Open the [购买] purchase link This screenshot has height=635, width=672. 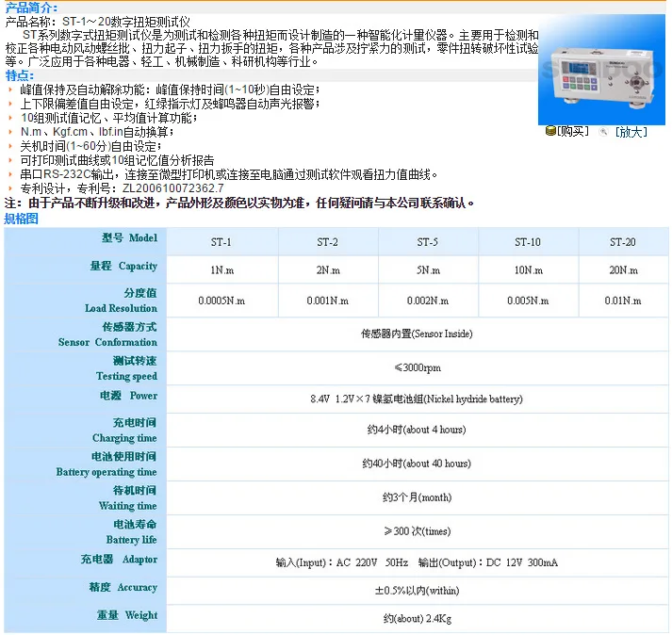573,131
